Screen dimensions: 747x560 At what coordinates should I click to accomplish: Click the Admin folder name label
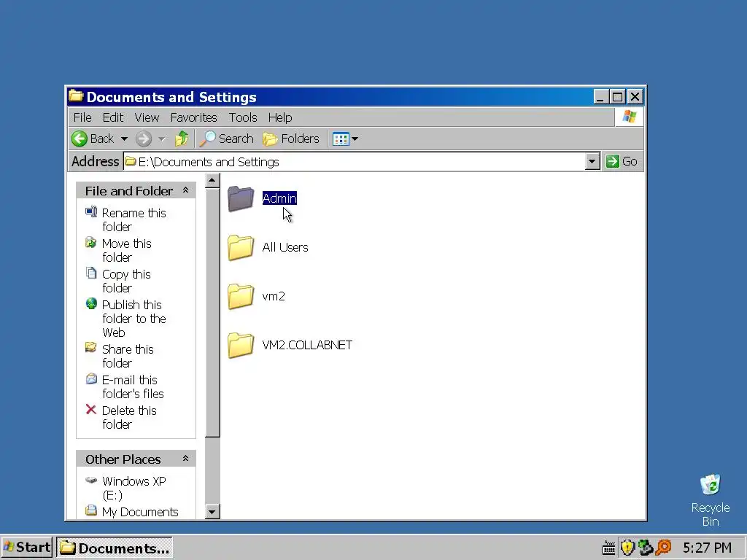pyautogui.click(x=279, y=198)
